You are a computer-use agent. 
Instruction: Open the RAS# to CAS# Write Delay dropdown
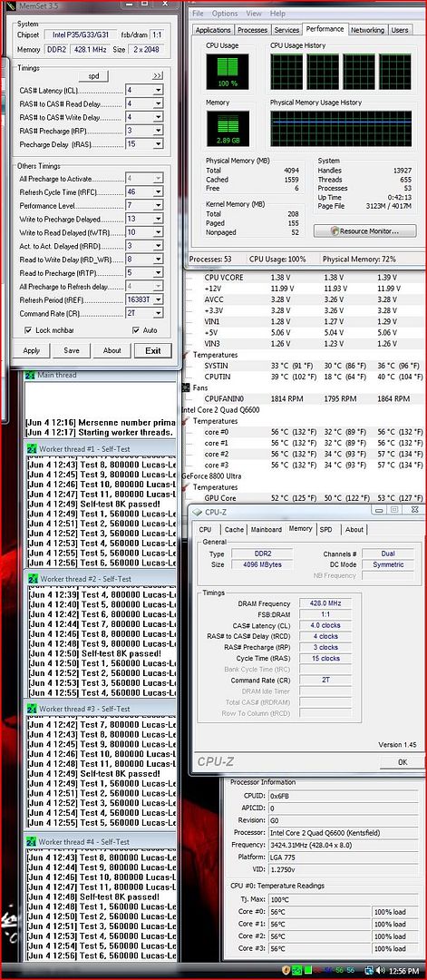158,117
